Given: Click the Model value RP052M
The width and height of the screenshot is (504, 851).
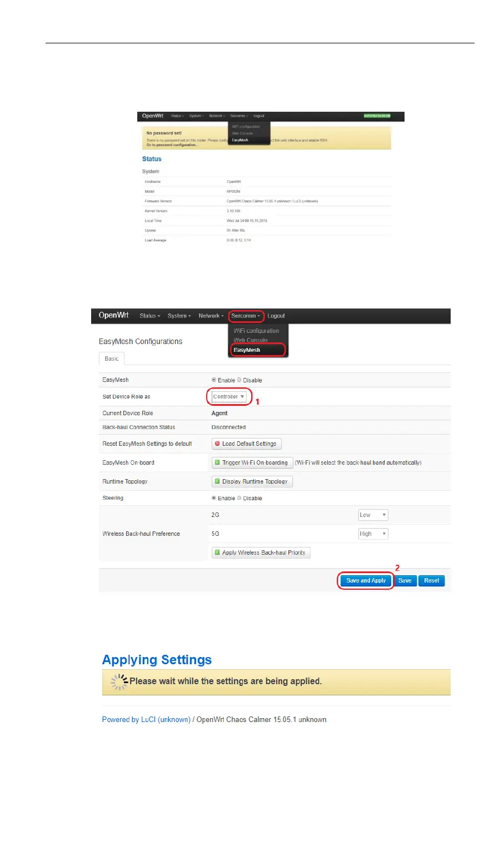Looking at the screenshot, I should click(233, 191).
